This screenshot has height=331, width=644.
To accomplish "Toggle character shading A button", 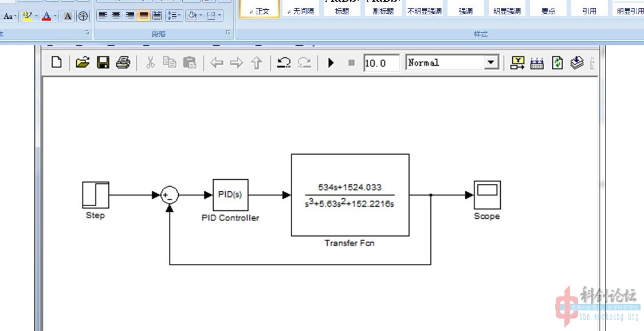I will tap(68, 16).
